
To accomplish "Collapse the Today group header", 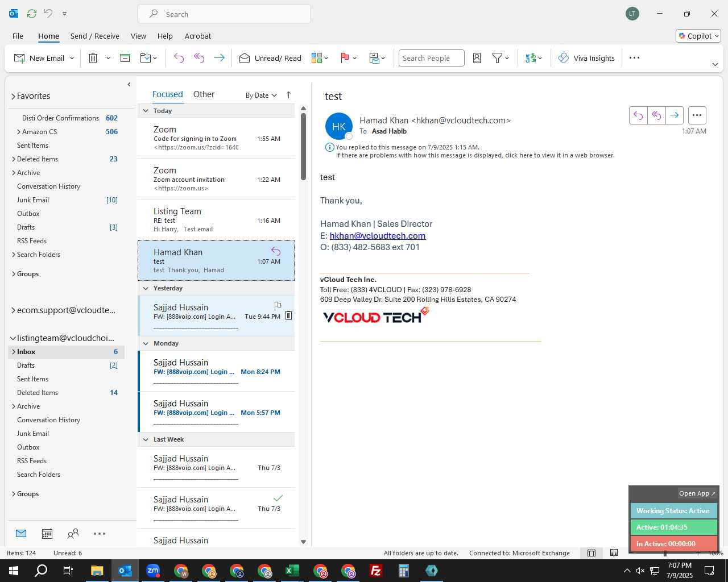I will (146, 111).
